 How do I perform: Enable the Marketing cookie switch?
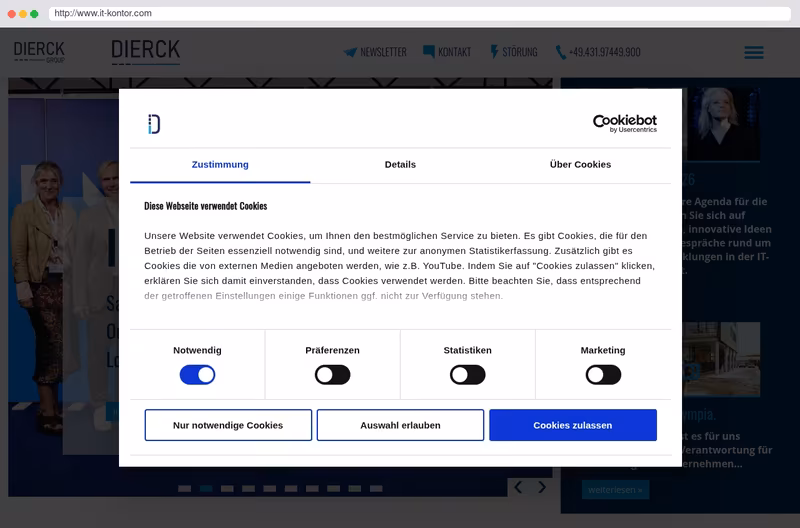(x=603, y=375)
